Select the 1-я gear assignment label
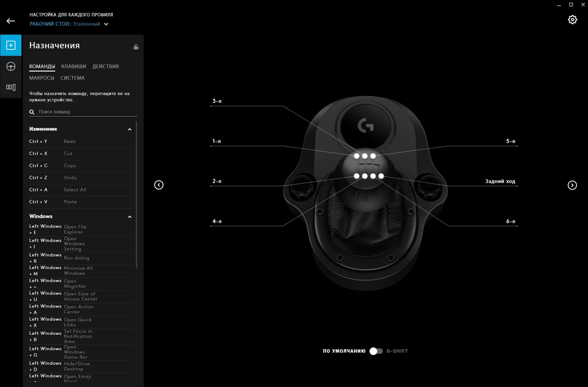This screenshot has width=588, height=387. point(216,141)
